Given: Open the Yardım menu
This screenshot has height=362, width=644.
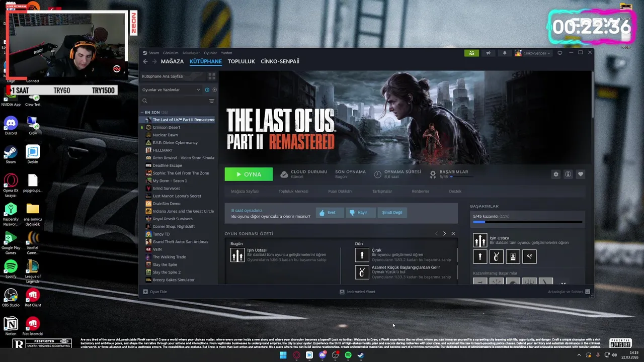Looking at the screenshot, I should pos(226,53).
